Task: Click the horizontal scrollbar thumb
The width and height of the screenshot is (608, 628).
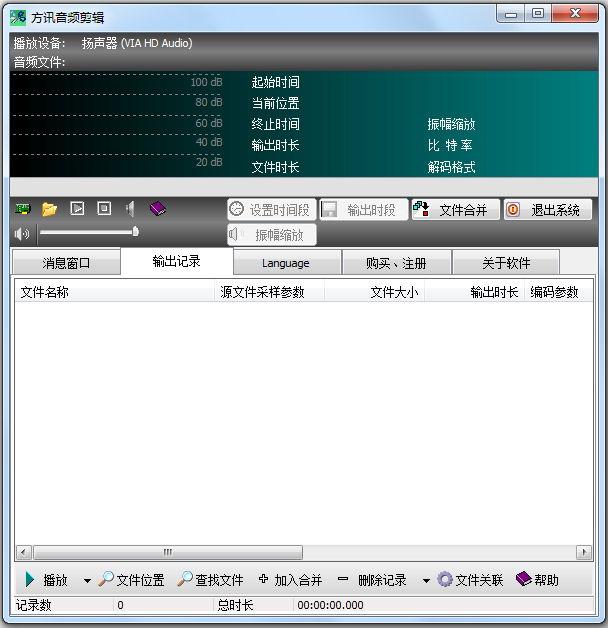Action: [x=168, y=553]
